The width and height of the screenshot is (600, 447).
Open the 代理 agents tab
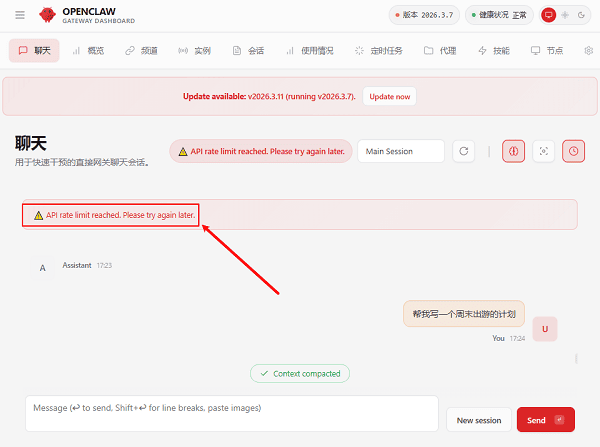coord(440,51)
